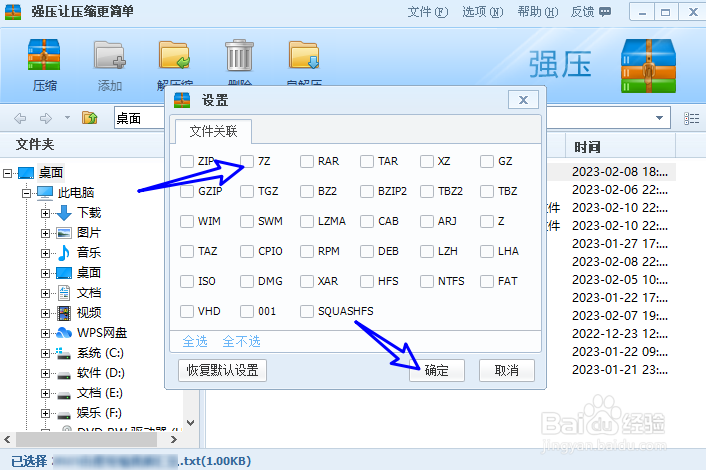This screenshot has height=470, width=706.
Task: Check the LZMA file association
Action: point(307,221)
